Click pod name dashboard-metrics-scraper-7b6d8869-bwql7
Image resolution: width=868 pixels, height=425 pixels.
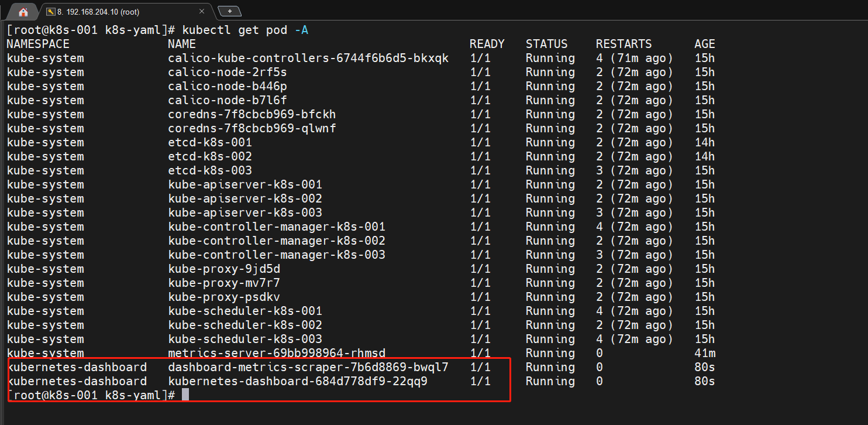coord(308,367)
